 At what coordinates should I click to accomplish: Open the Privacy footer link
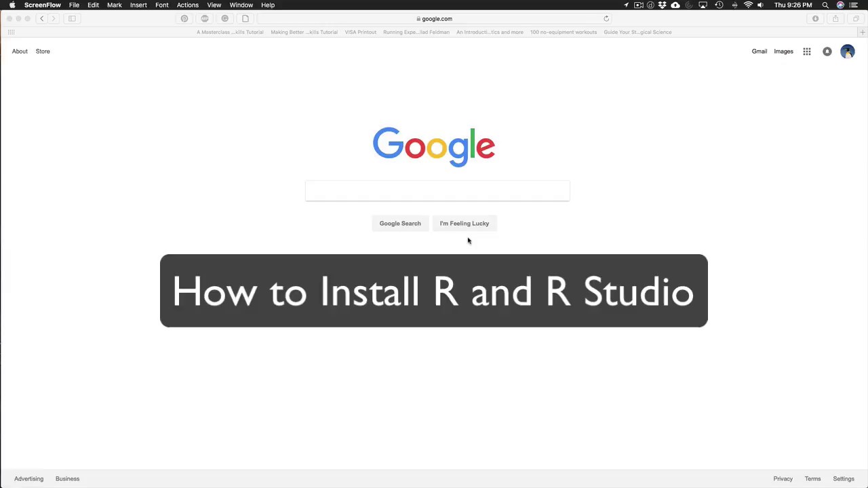783,479
